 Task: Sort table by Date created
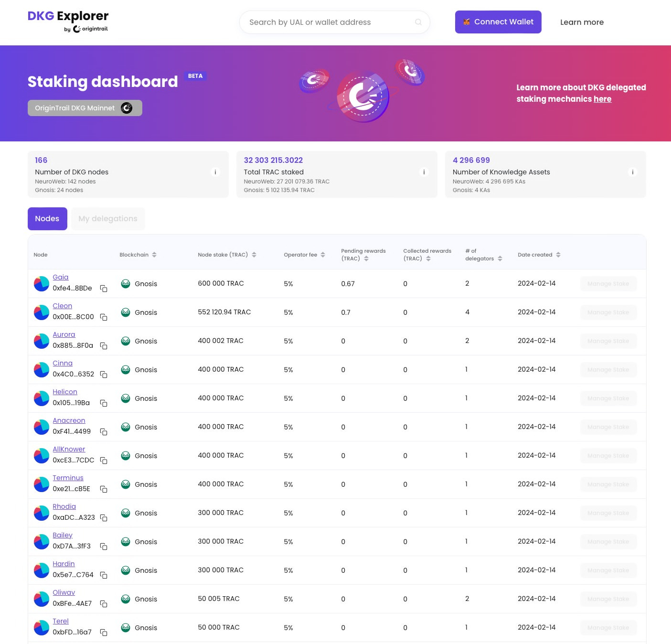coord(558,255)
